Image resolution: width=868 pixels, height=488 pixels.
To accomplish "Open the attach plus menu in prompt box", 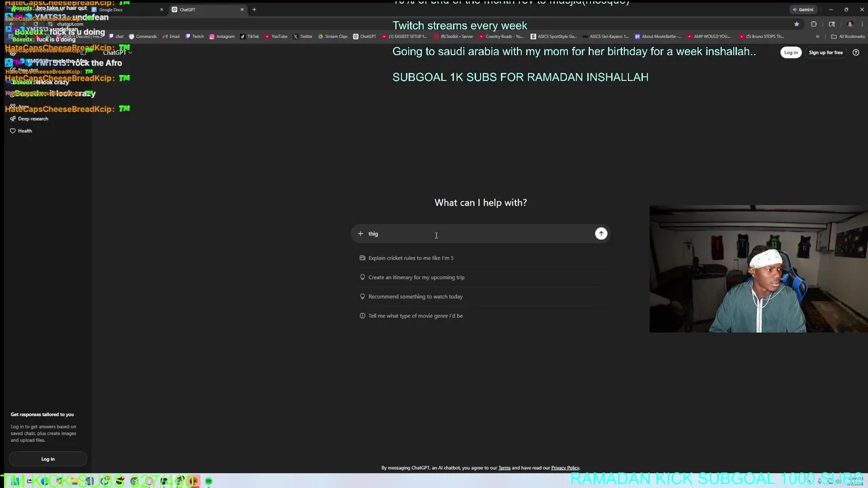I will tap(361, 234).
